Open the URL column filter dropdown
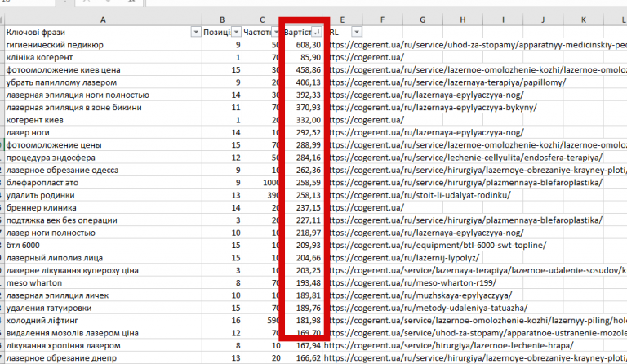 (357, 32)
